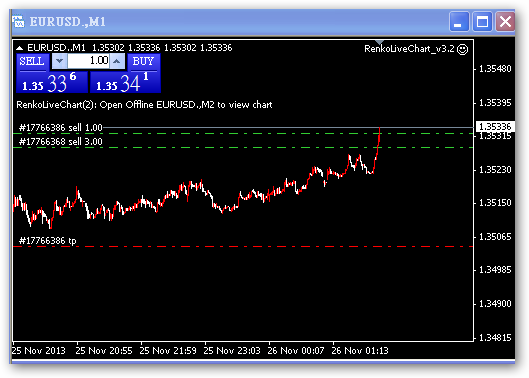Image resolution: width=529 pixels, height=378 pixels.
Task: Click the smiley face expert advisor icon
Action: 462,49
